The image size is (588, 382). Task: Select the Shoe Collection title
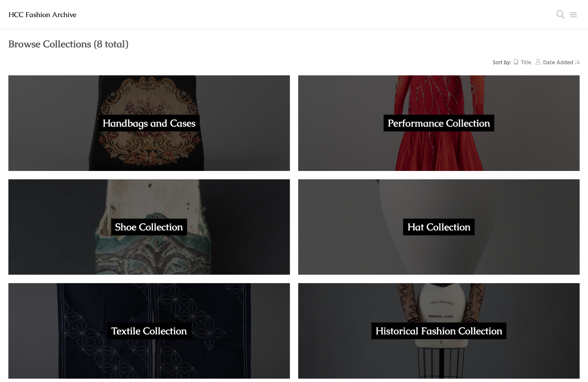pyautogui.click(x=149, y=227)
